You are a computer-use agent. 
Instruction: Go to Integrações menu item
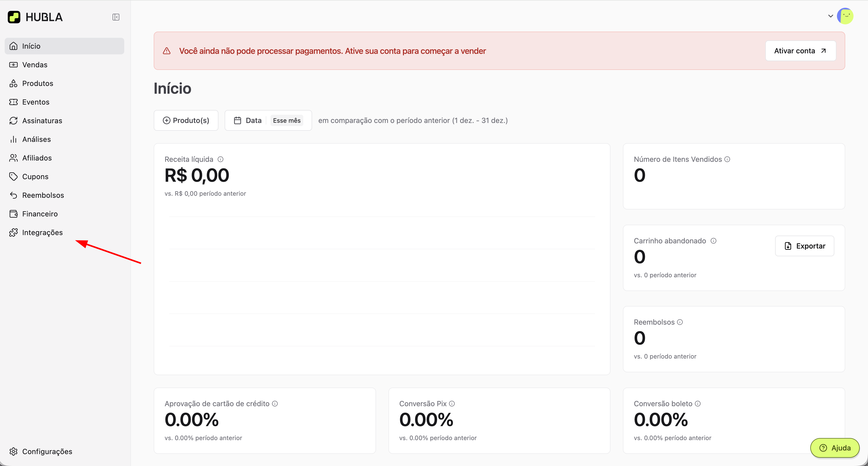click(42, 233)
